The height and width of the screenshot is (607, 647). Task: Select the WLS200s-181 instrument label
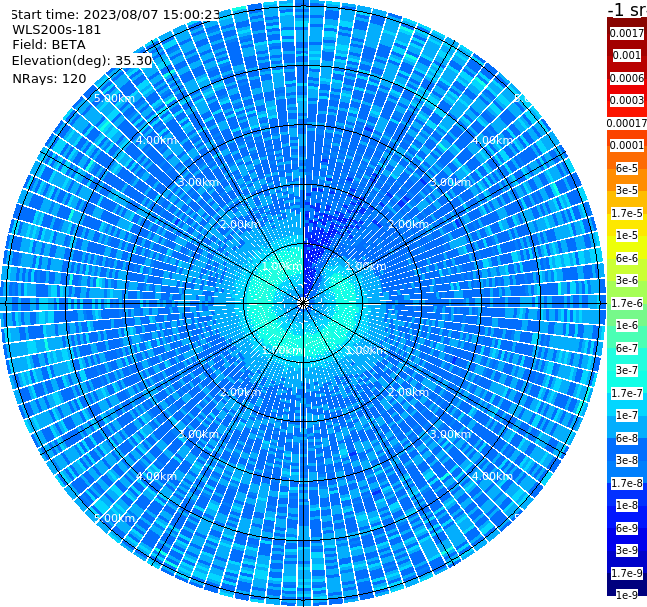57,30
